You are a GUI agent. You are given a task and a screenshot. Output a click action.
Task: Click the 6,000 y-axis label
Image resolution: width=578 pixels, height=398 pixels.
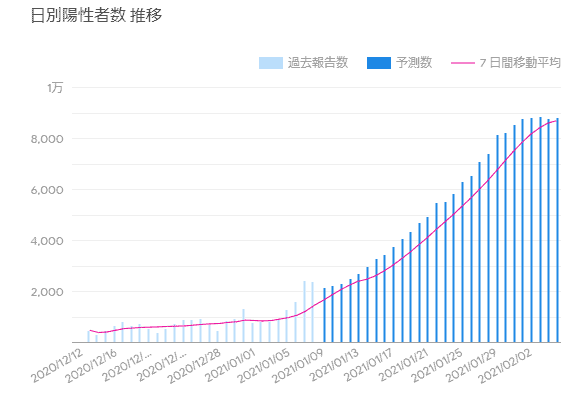47,190
